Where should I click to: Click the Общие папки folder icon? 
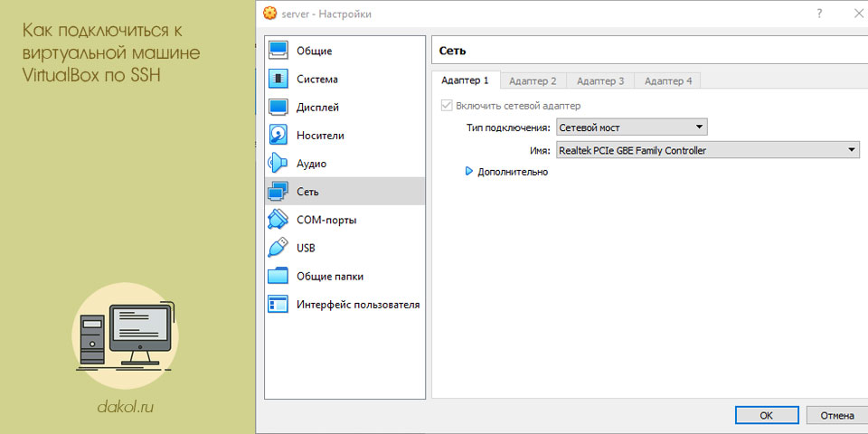[x=278, y=277]
